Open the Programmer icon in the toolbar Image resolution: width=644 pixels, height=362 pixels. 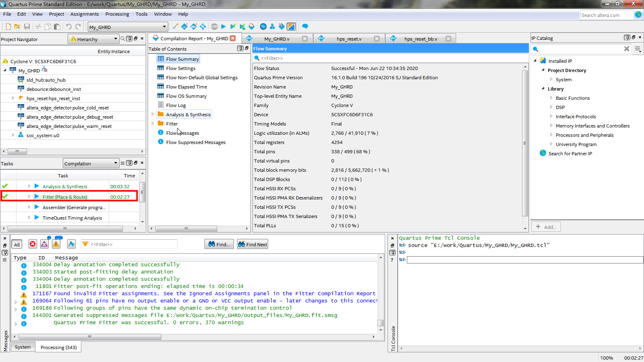[282, 27]
